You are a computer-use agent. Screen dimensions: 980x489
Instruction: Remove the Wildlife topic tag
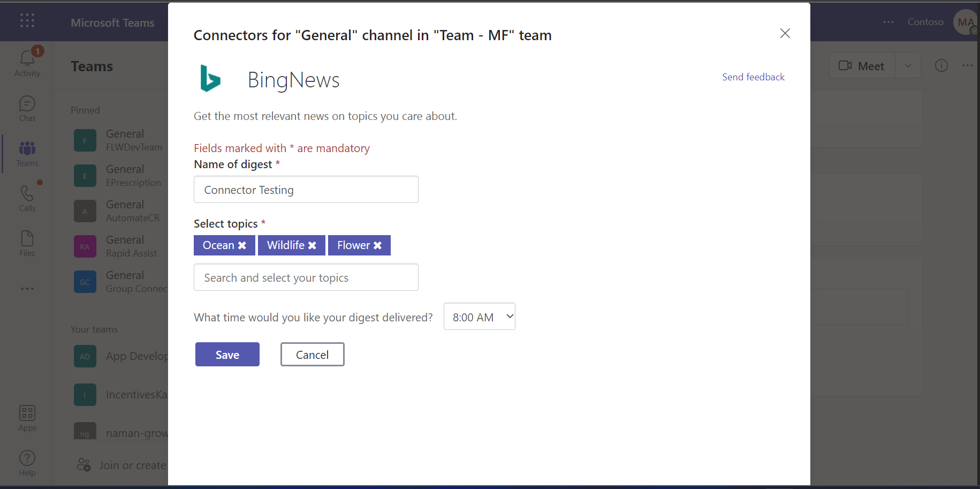pos(312,245)
